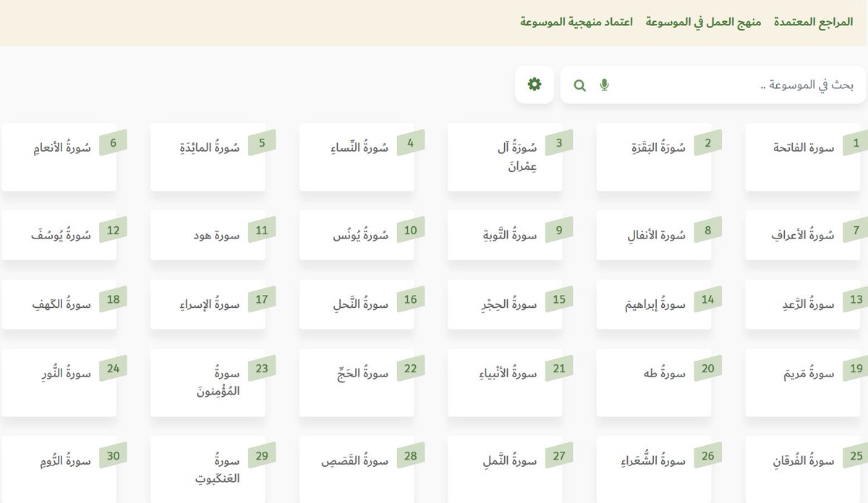This screenshot has height=503, width=868.
Task: Click the magnifying glass search icon
Action: [579, 85]
